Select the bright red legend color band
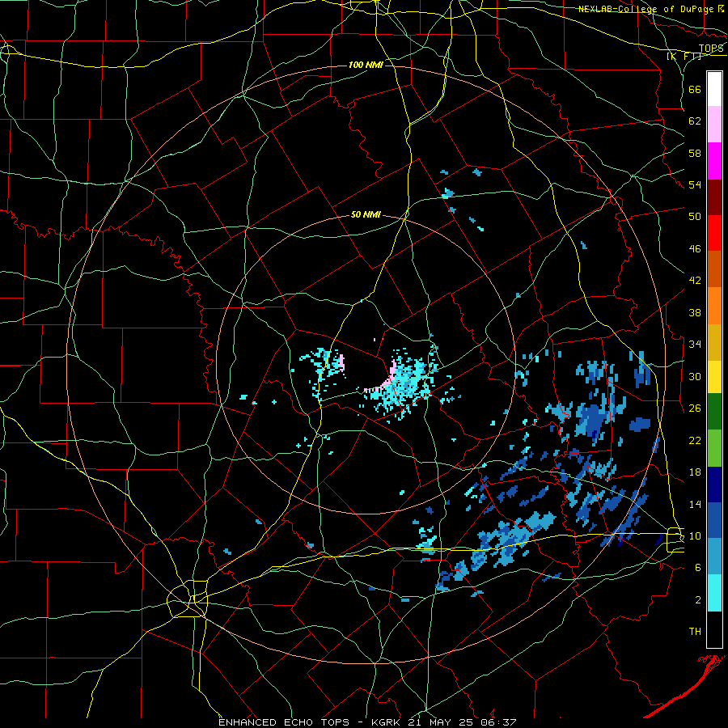The width and height of the screenshot is (728, 728). pos(714,233)
